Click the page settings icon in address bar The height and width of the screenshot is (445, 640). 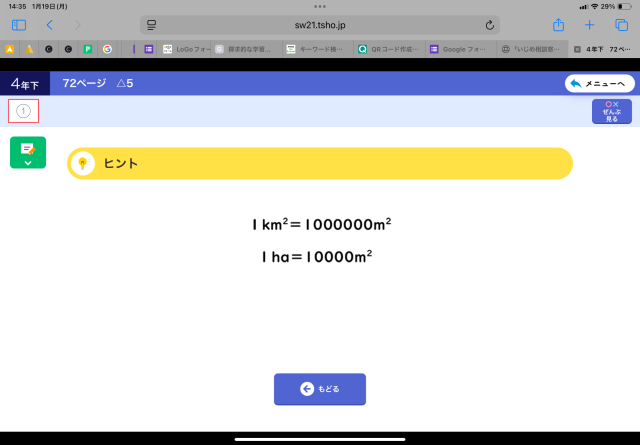[x=151, y=24]
